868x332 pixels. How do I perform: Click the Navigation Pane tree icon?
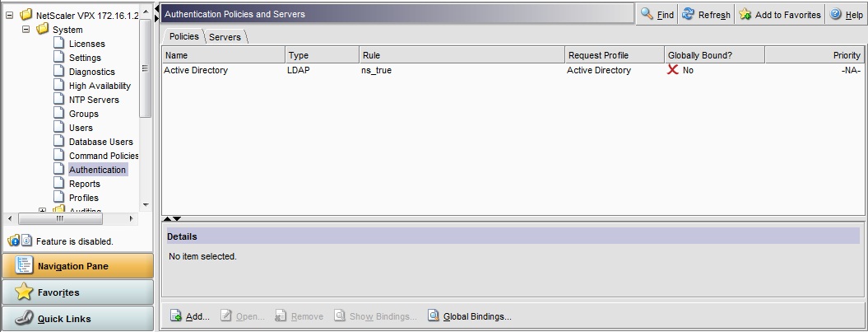coord(23,265)
